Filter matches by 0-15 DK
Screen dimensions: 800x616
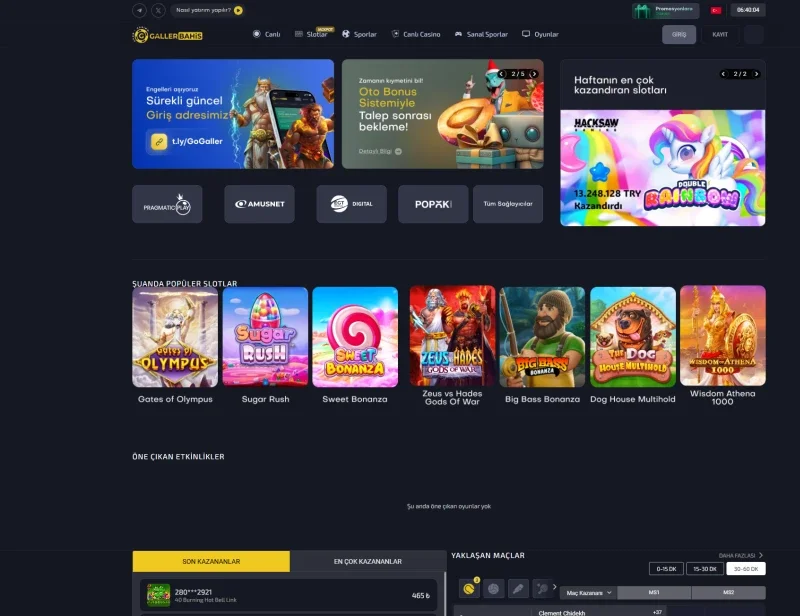pyautogui.click(x=666, y=569)
